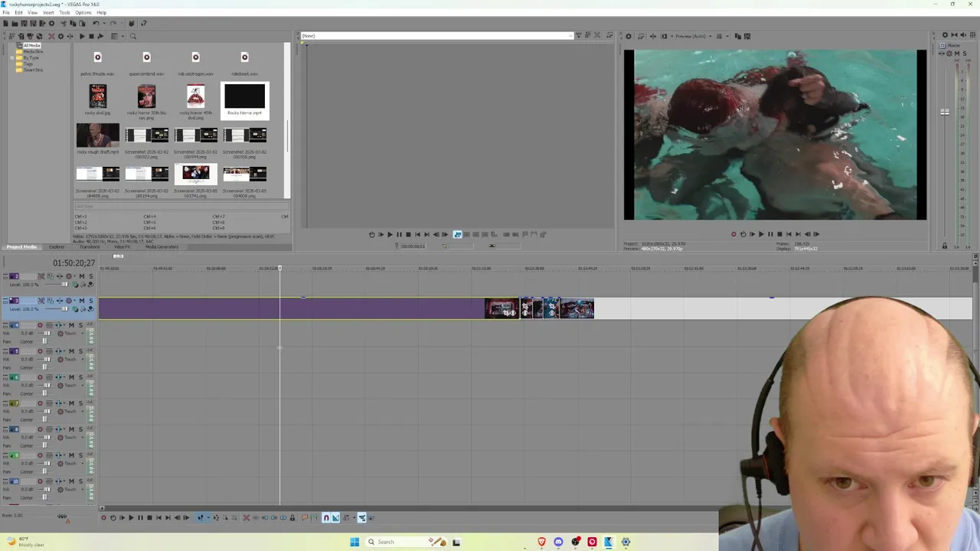The width and height of the screenshot is (980, 551).
Task: Solo audio track 4
Action: (x=80, y=325)
